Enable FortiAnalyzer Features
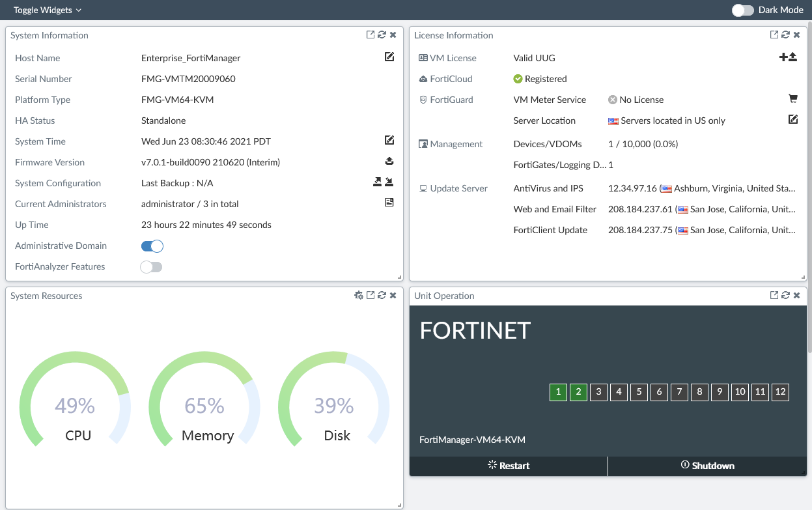Viewport: 812px width, 510px height. click(x=152, y=266)
